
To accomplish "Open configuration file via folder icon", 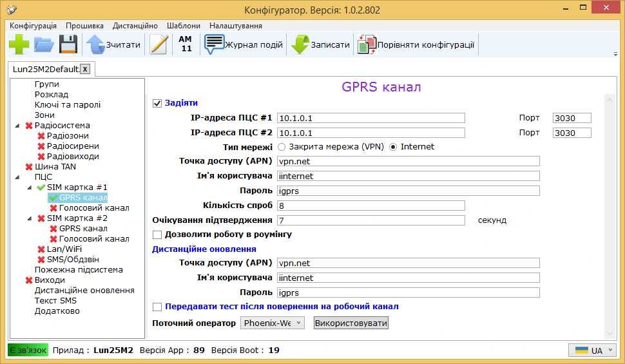I will (x=43, y=44).
